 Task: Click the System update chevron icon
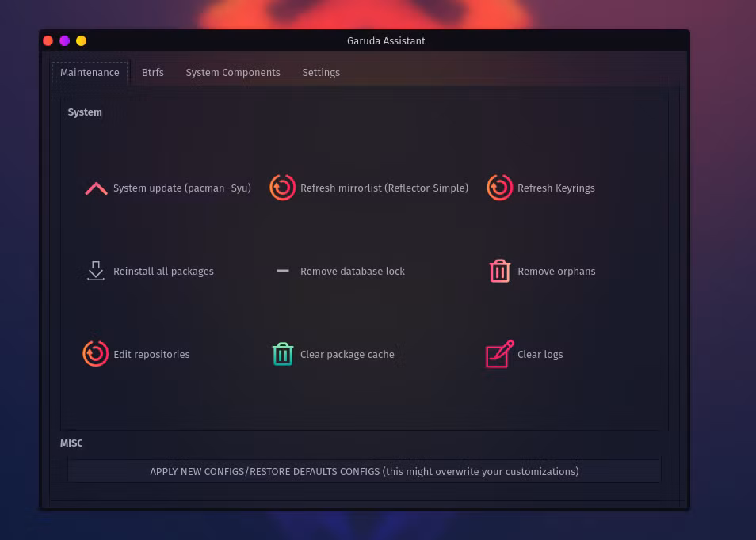(x=96, y=188)
